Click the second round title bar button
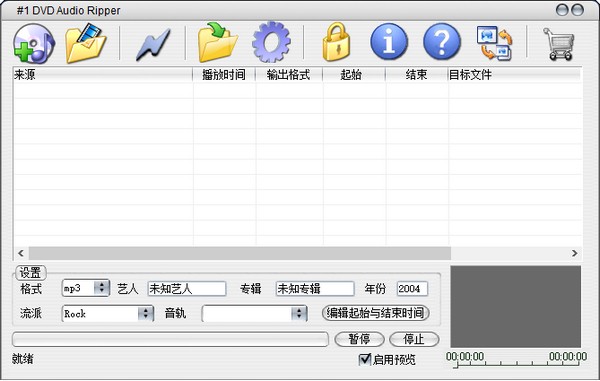This screenshot has width=600, height=381. (577, 10)
